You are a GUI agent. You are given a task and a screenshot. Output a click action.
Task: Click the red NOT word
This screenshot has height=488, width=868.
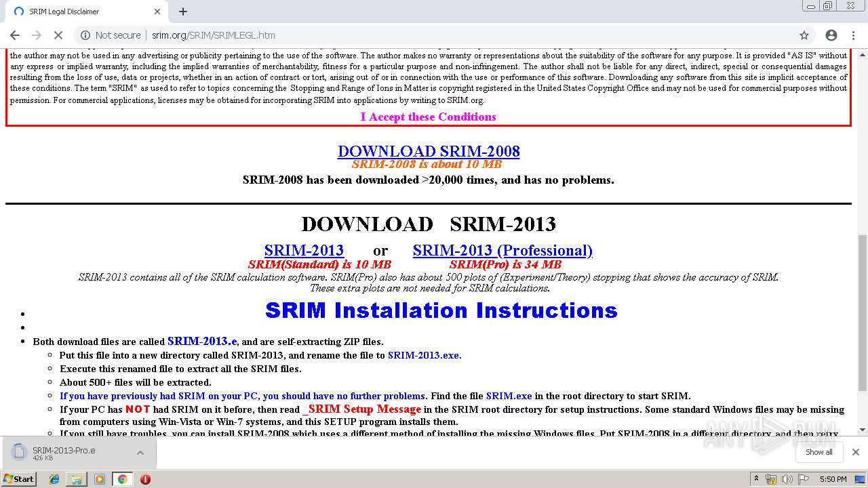tap(138, 409)
